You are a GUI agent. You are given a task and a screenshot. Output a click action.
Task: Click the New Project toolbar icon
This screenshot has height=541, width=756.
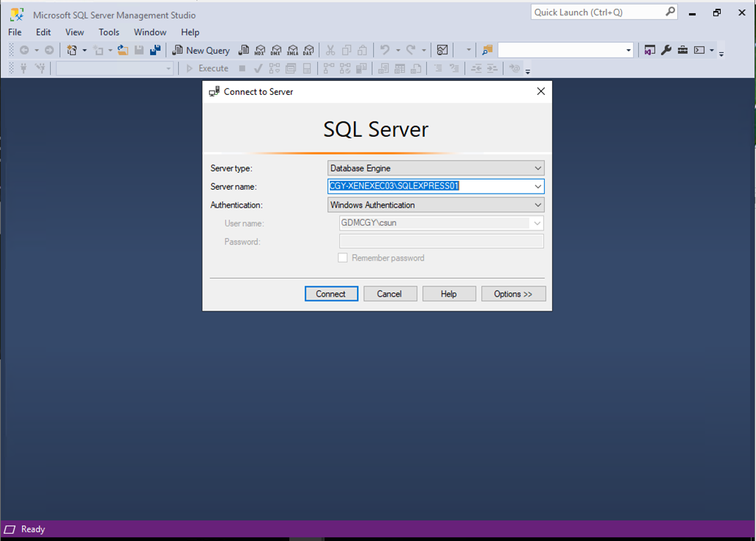pyautogui.click(x=72, y=50)
